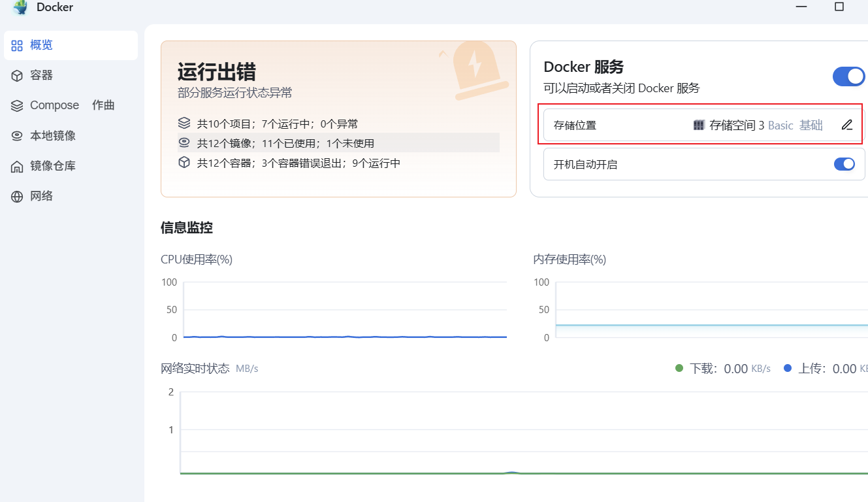Turn off the Docker 服务 switch

pos(848,76)
